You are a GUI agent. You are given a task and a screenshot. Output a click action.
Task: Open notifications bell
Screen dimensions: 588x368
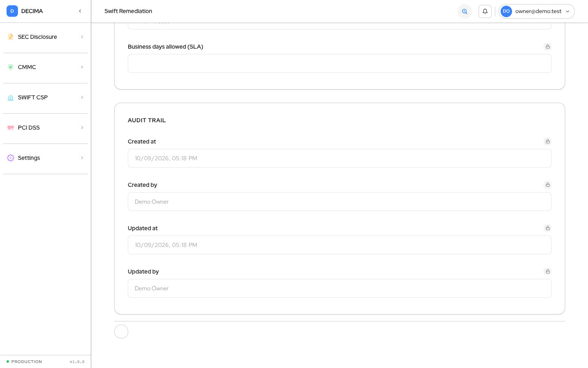485,11
